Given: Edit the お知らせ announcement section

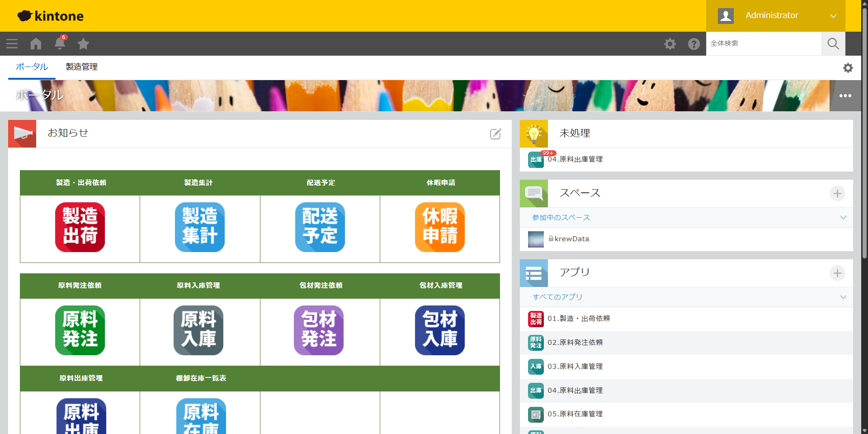Looking at the screenshot, I should point(495,134).
